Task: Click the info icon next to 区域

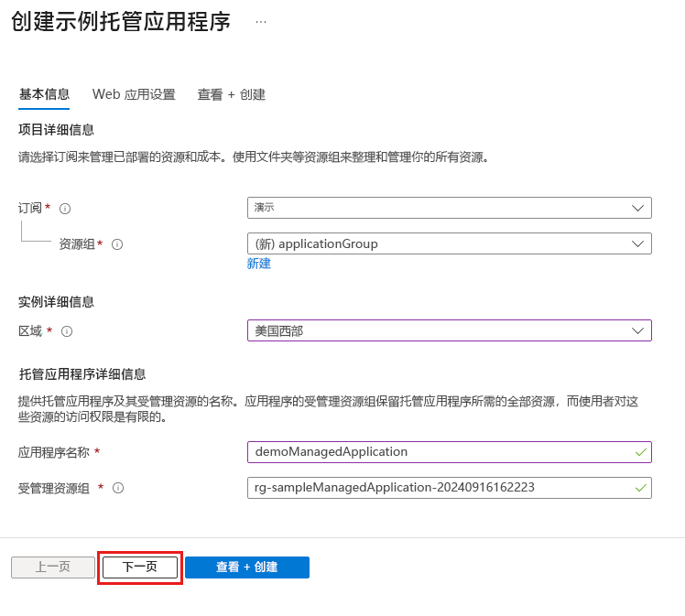Action: 67,331
